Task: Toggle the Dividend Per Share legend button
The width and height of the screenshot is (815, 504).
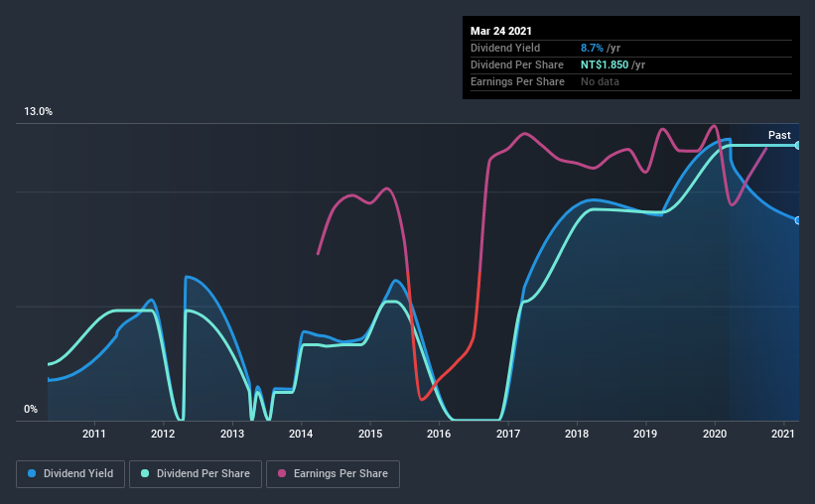Action: pyautogui.click(x=196, y=474)
